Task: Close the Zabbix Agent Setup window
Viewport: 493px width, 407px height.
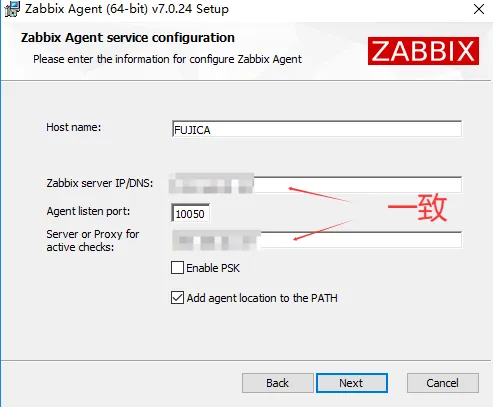Action: 479,9
